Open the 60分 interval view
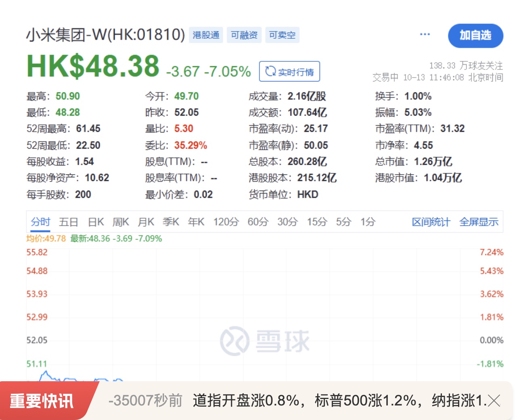 pyautogui.click(x=257, y=222)
